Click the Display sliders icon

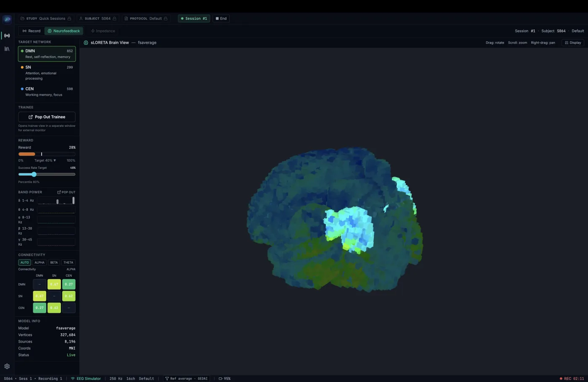click(x=567, y=42)
